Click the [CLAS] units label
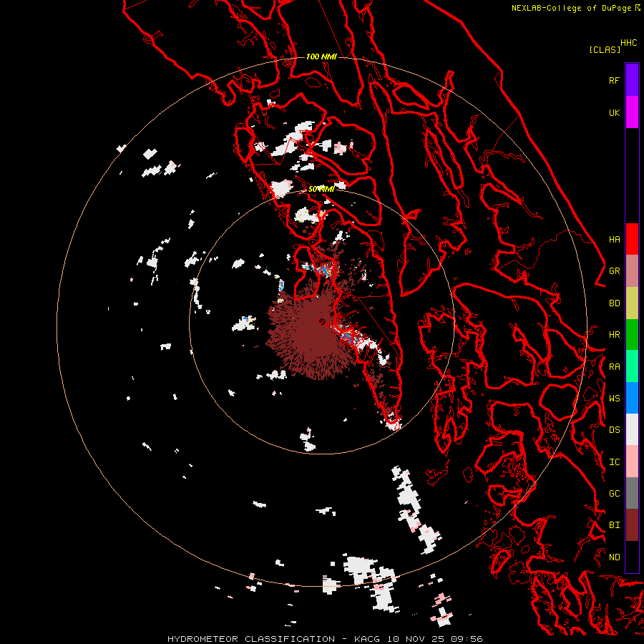644x644 pixels. click(605, 50)
